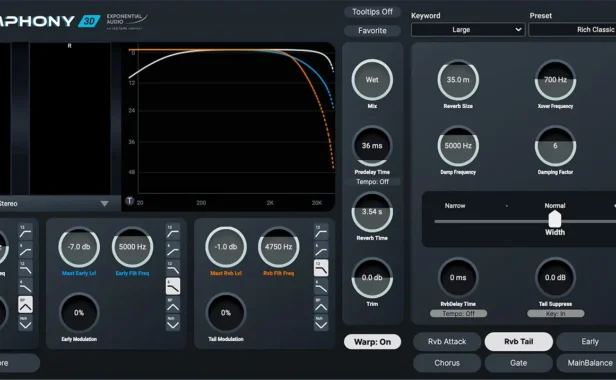Open the Gate tab
Viewport: 616px width, 380px height.
(519, 363)
